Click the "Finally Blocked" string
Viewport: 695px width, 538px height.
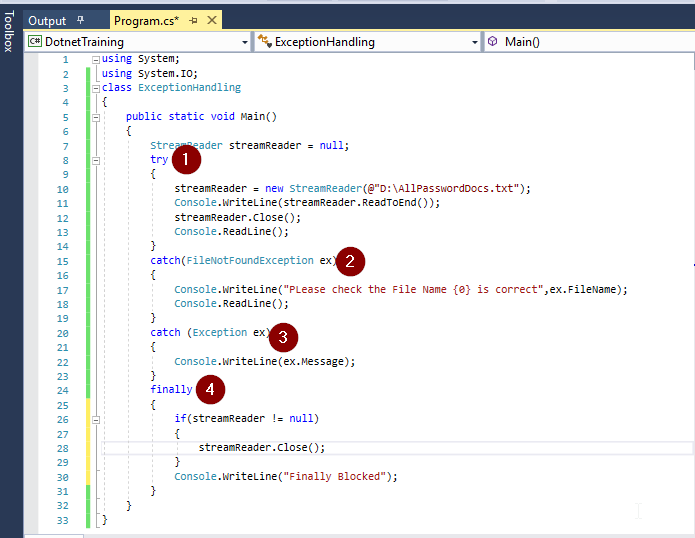coord(335,476)
